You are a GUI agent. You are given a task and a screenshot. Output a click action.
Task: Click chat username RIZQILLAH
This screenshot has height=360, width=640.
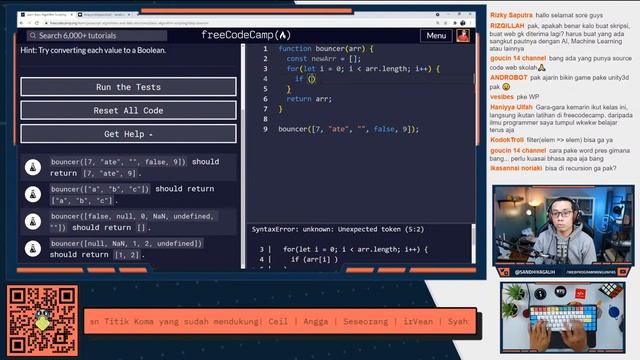(507, 26)
